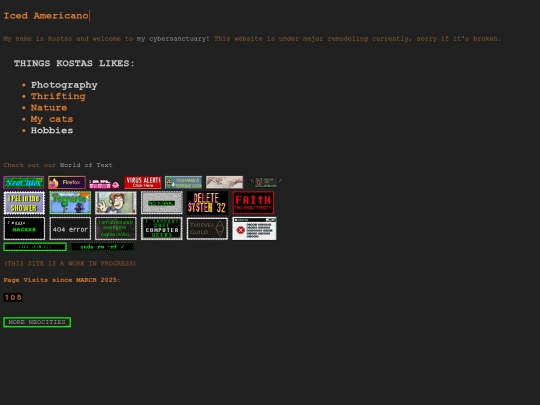Open the World of Text link
This screenshot has width=540, height=405.
pyautogui.click(x=86, y=165)
